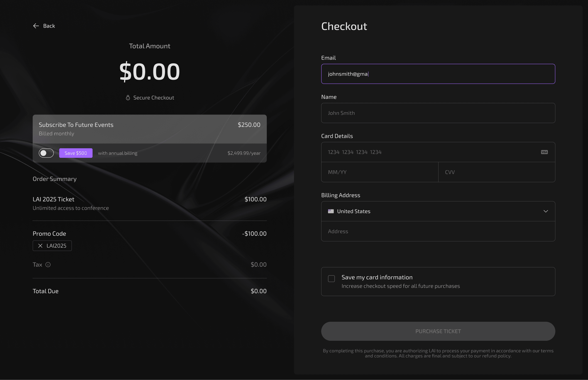Expand the country dropdown chevron
Screen dimensions: 588x380
tap(546, 211)
